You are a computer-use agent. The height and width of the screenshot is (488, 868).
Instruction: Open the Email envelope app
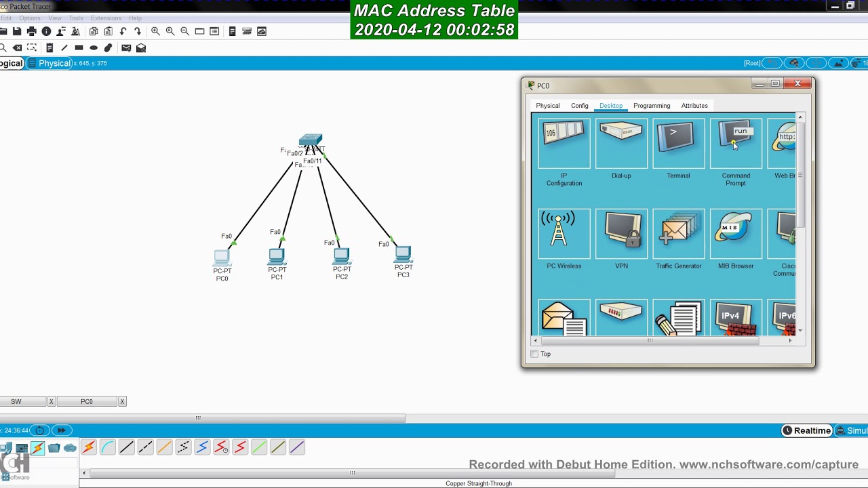coord(564,317)
